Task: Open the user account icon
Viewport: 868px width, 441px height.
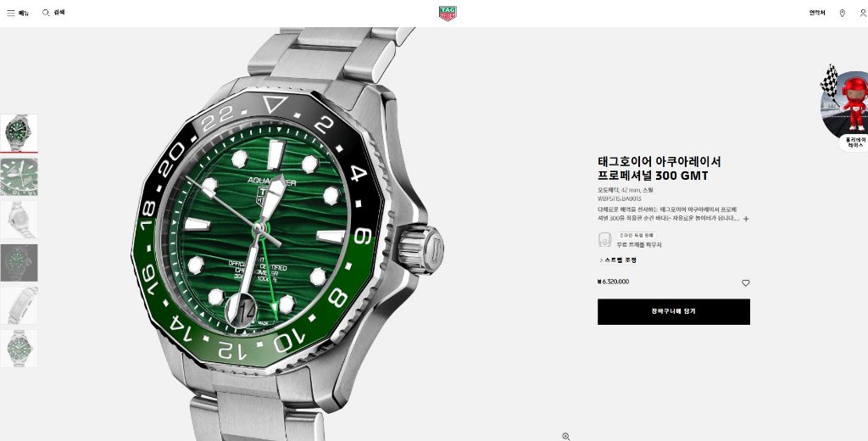Action: click(863, 14)
